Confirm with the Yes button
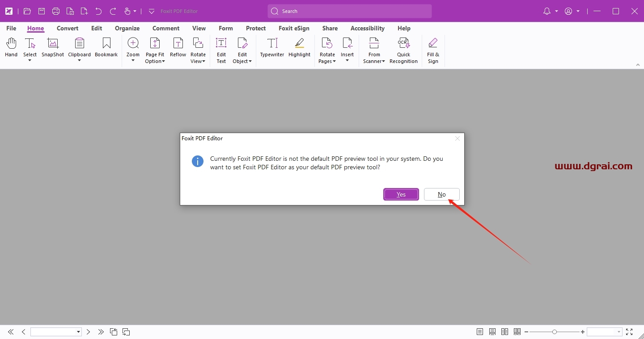Viewport: 644px width, 339px height. point(401,194)
